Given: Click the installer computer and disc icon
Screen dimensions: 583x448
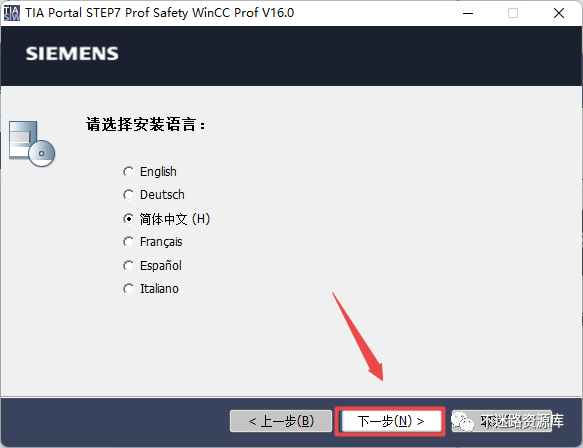Looking at the screenshot, I should pos(32,144).
